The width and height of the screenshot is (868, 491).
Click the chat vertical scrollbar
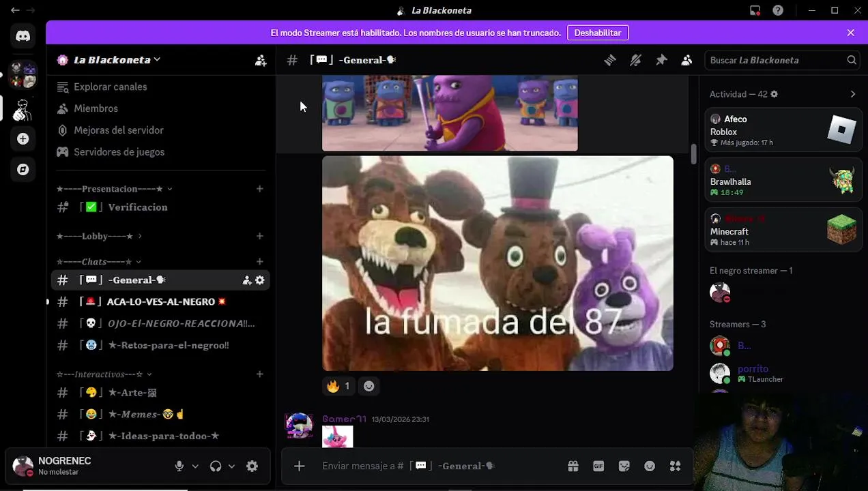point(694,154)
